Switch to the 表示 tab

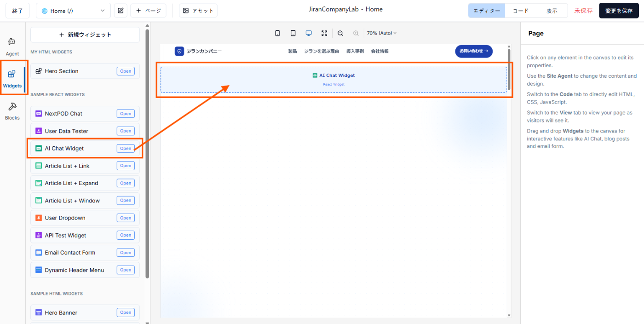point(552,11)
